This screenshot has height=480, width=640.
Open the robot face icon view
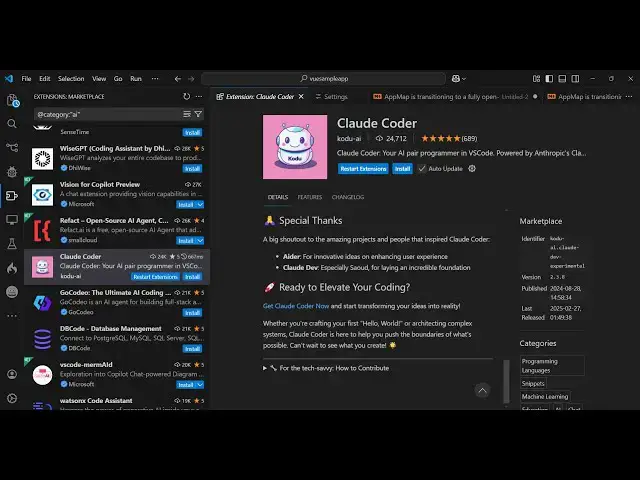pos(12,292)
